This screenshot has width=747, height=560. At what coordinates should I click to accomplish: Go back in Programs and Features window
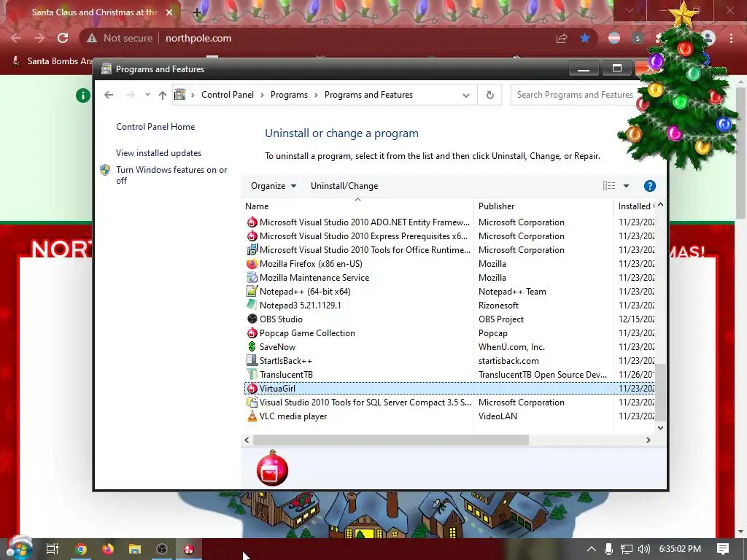109,95
